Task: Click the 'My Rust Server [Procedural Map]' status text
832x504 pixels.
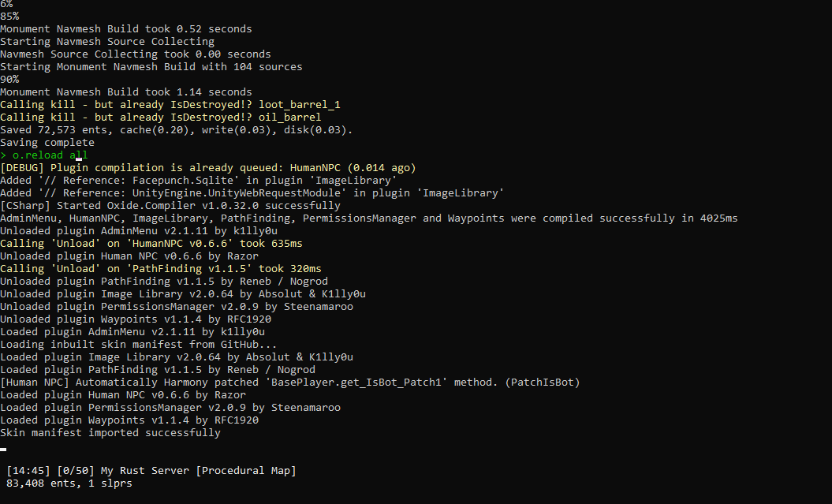Action: click(198, 471)
